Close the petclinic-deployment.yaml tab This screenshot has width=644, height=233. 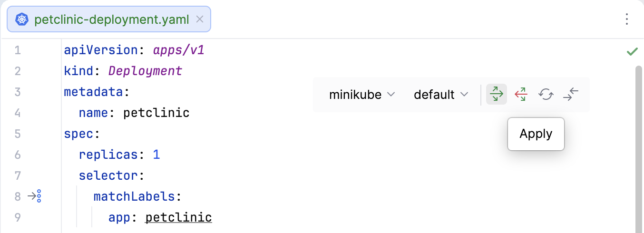200,19
